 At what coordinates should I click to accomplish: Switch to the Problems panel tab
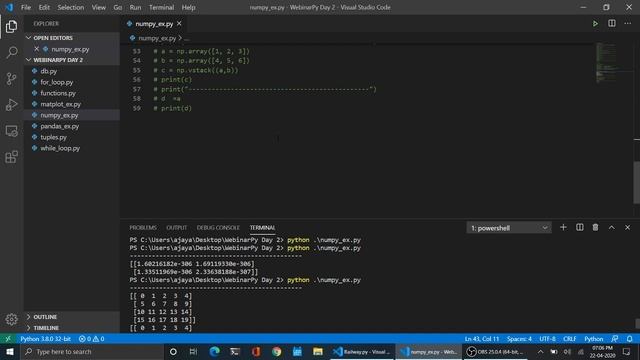click(143, 227)
